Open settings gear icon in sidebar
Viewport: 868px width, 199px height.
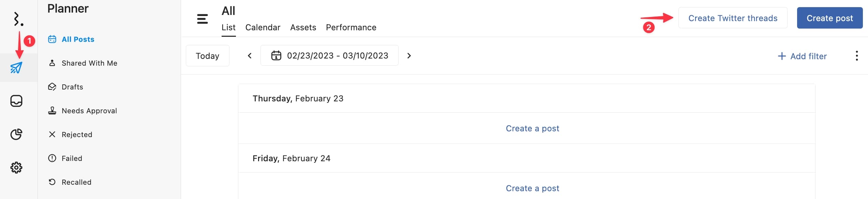click(x=16, y=167)
